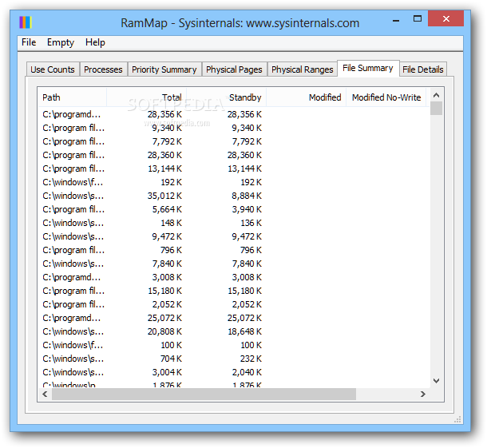Screen dimensions: 487x448
Task: Click the 232 K standby value
Action: [251, 359]
